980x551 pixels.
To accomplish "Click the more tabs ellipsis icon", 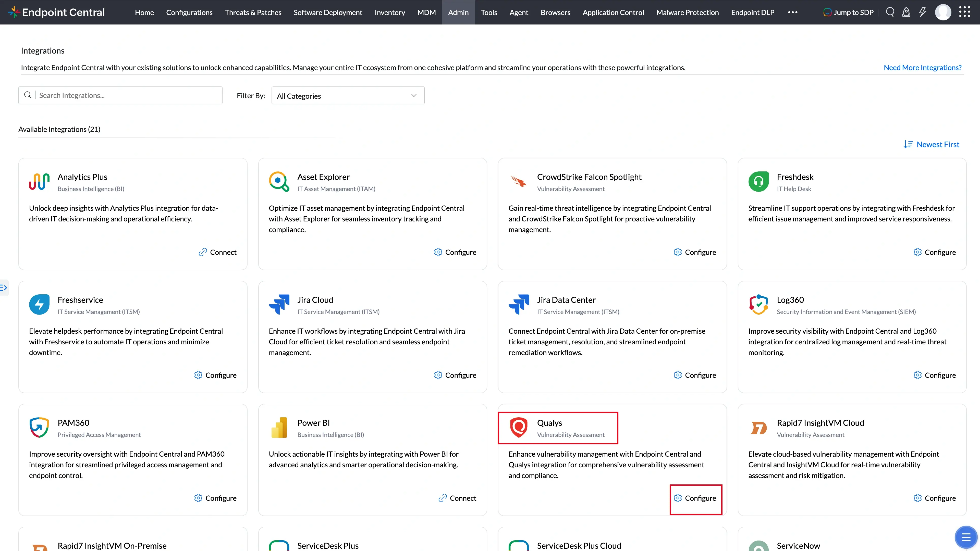I will (792, 12).
